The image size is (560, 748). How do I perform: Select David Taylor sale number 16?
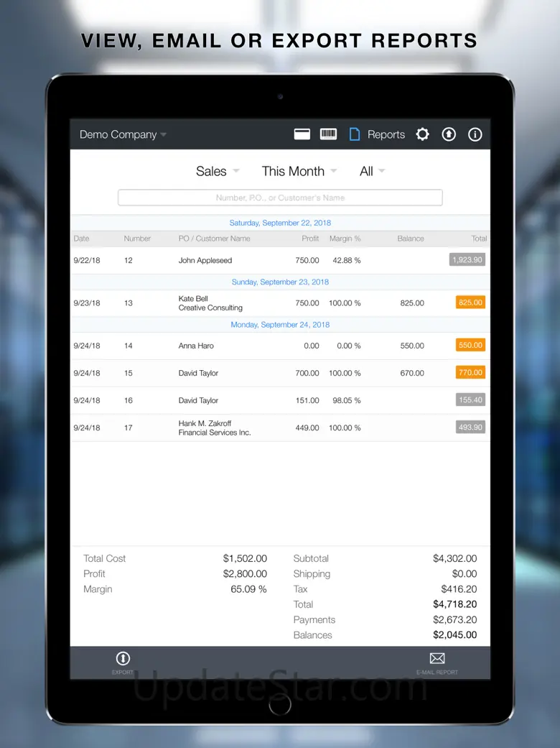click(x=280, y=400)
